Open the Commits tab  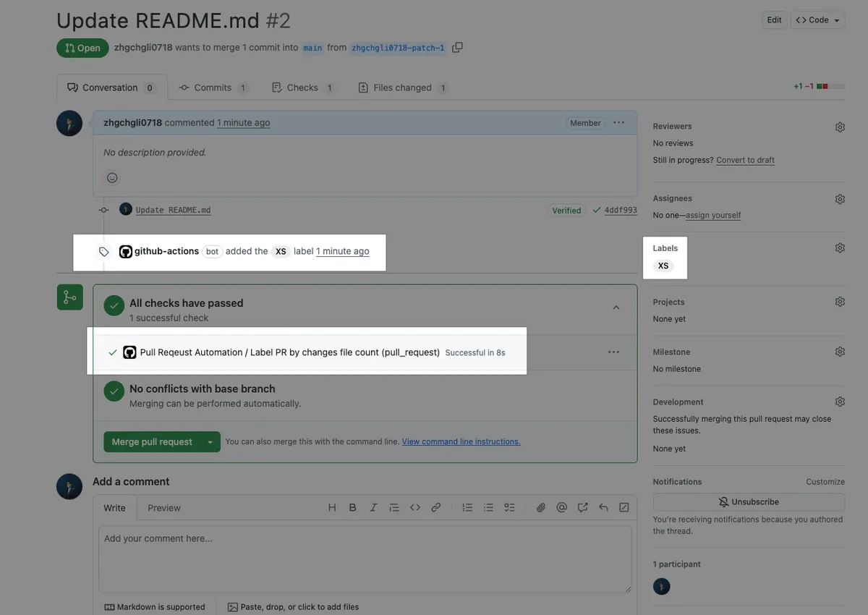click(x=213, y=88)
